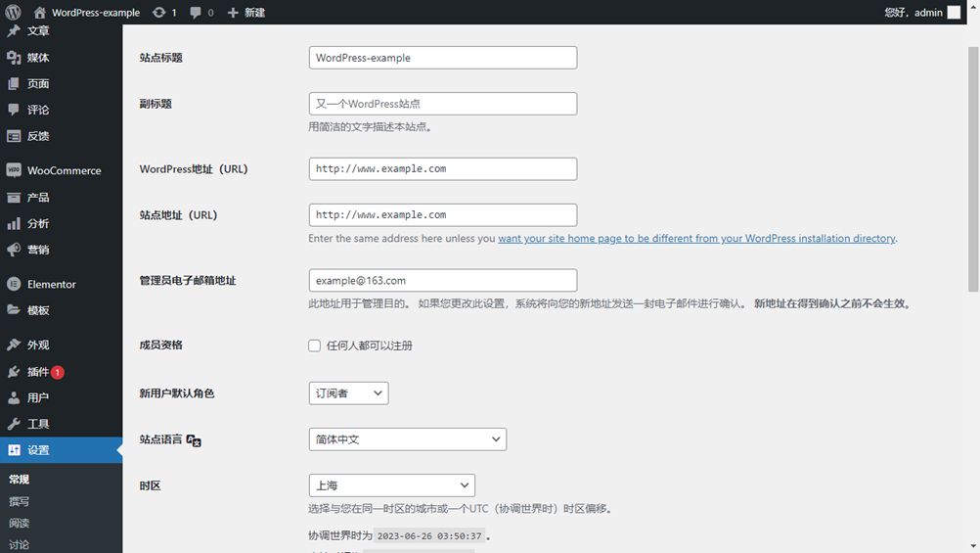Select 阅读 settings submenu
Screen dimensions: 980x553
tap(19, 523)
